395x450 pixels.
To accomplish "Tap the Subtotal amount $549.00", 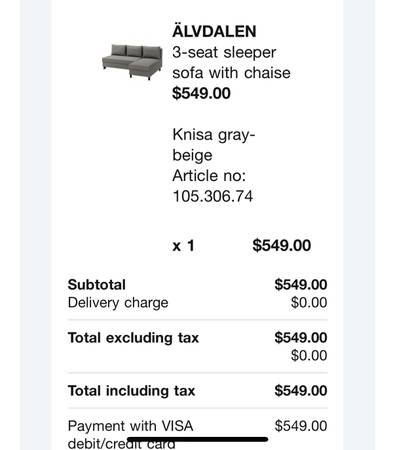I will point(301,285).
